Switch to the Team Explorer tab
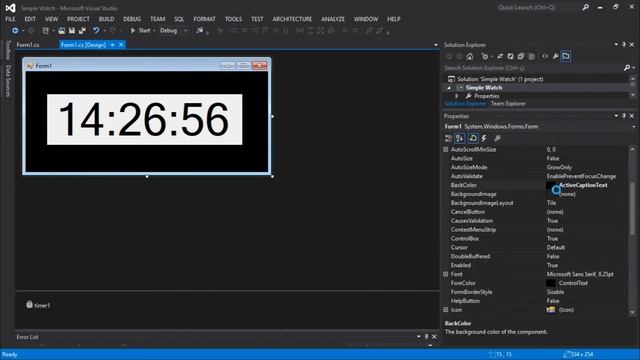The image size is (640, 360). [x=508, y=104]
